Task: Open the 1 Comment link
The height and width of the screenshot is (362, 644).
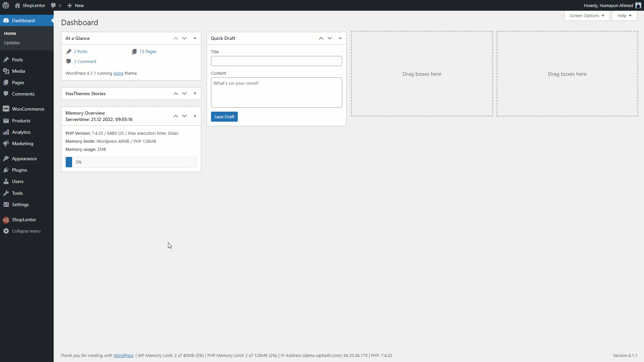Action: [x=85, y=61]
